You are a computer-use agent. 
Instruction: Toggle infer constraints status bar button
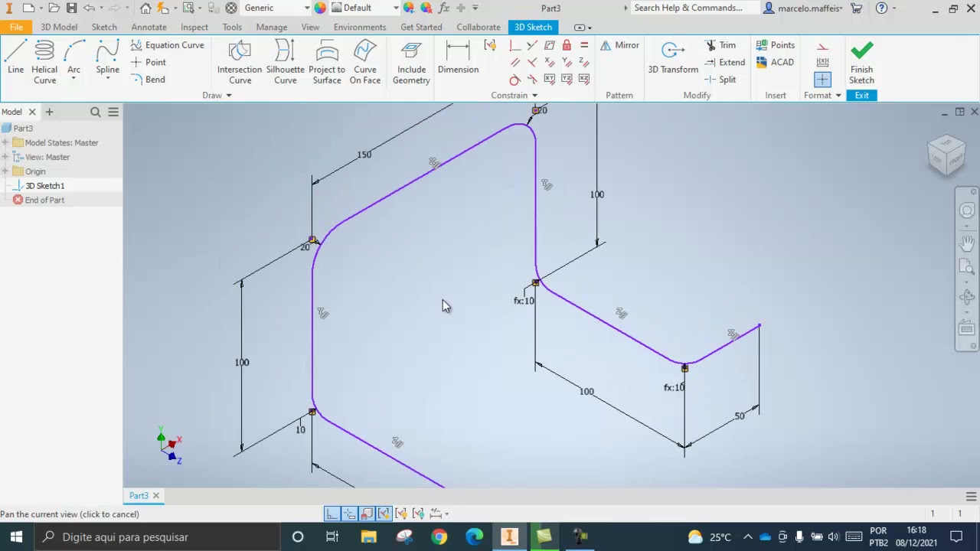pos(384,514)
